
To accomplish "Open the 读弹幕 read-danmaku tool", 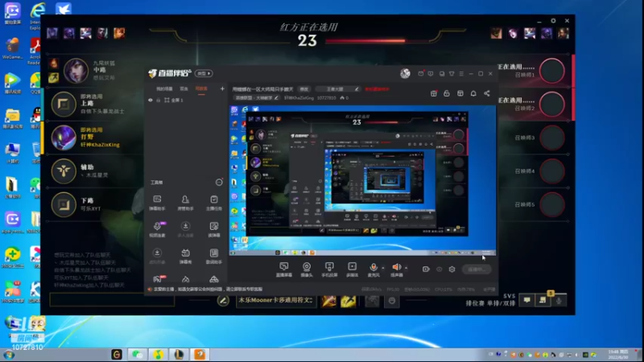I will [213, 229].
